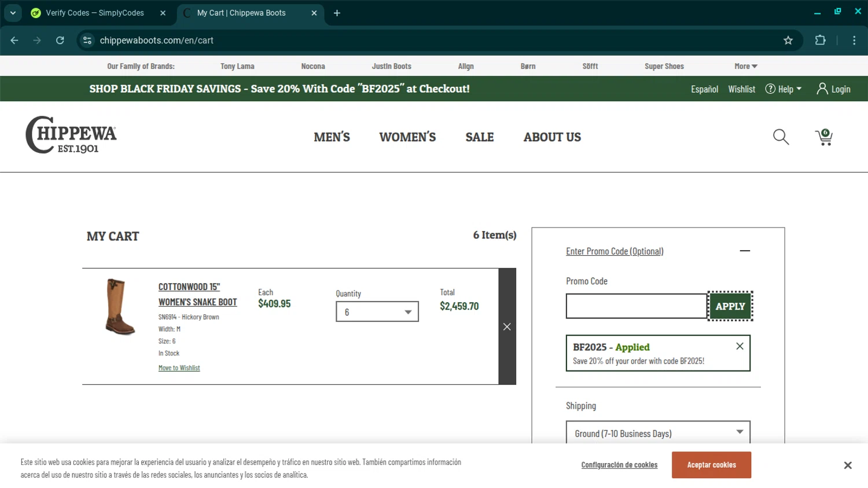Close the My Cart Chippewa Boots tab
The height and width of the screenshot is (488, 868).
click(314, 13)
